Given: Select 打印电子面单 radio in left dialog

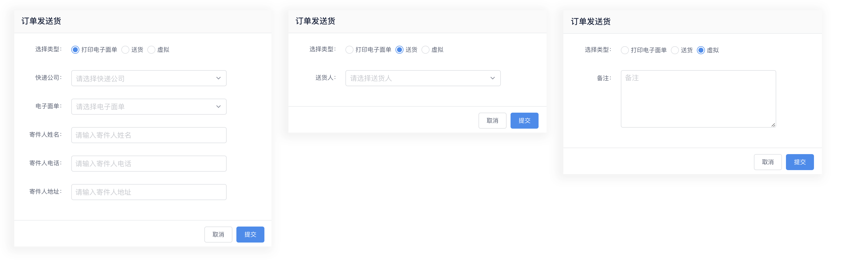Looking at the screenshot, I should (75, 50).
